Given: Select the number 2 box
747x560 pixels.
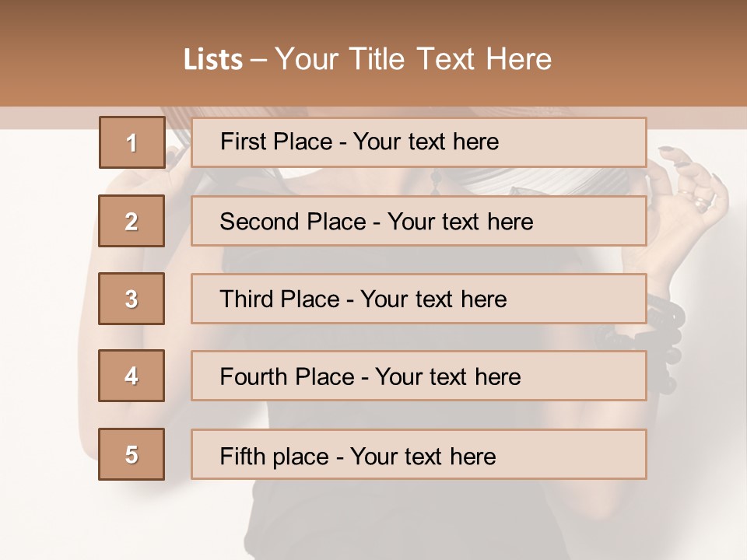Looking at the screenshot, I should tap(132, 221).
